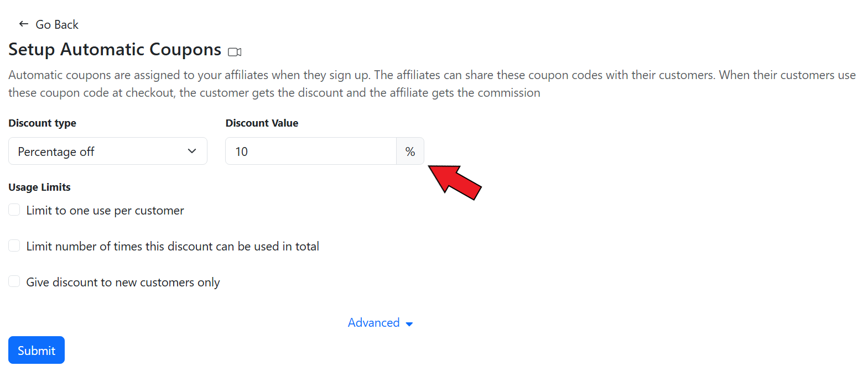Click the 'Limit number of times' label text
The width and height of the screenshot is (868, 371).
(173, 247)
